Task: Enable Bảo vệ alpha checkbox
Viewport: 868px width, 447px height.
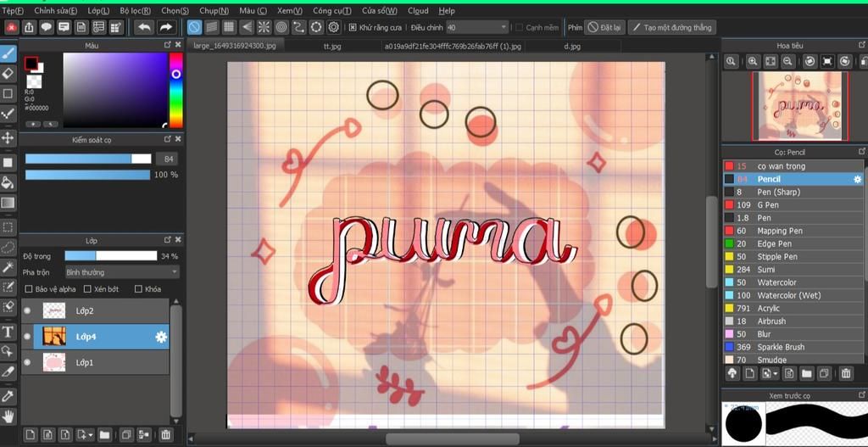Action: pyautogui.click(x=29, y=289)
